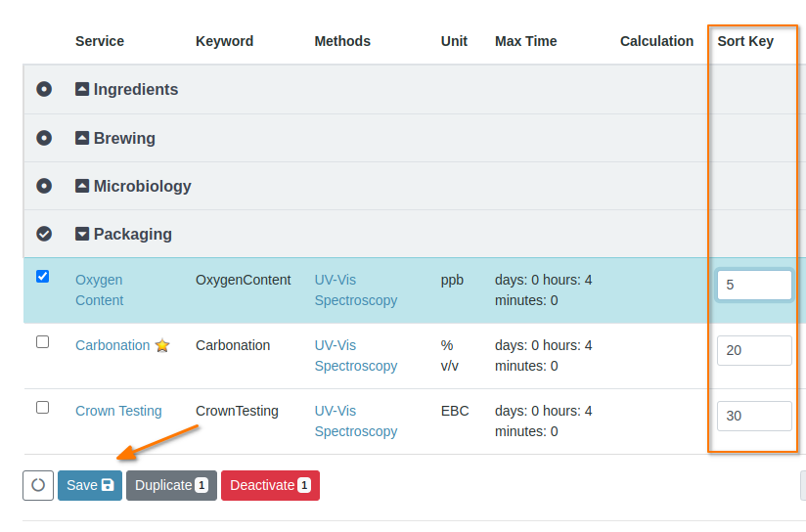Image resolution: width=806 pixels, height=532 pixels.
Task: Edit sort key field for Carbonation
Action: tap(753, 350)
